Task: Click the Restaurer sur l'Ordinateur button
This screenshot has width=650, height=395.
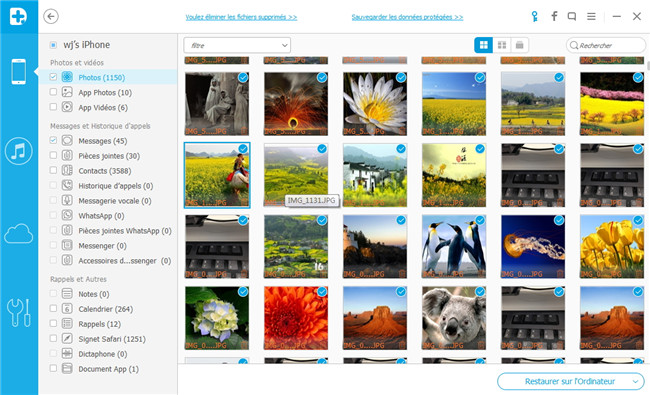Action: [570, 381]
